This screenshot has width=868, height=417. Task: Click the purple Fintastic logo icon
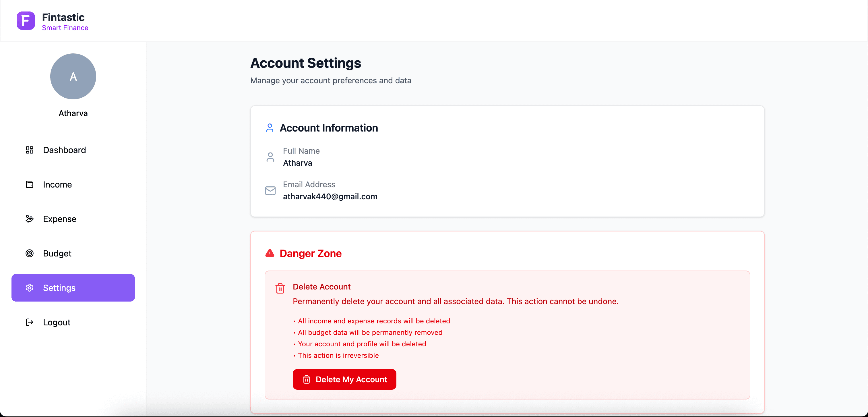[25, 21]
